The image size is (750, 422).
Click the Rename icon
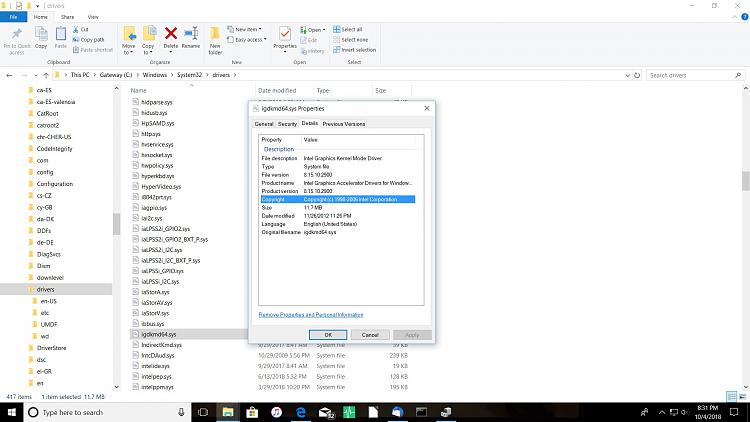tap(191, 33)
